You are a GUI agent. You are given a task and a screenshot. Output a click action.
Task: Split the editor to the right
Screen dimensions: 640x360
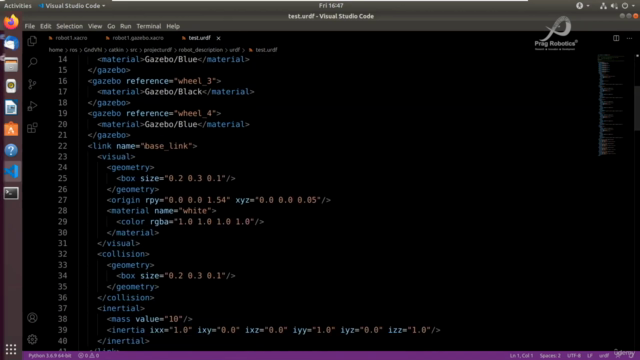click(x=616, y=38)
